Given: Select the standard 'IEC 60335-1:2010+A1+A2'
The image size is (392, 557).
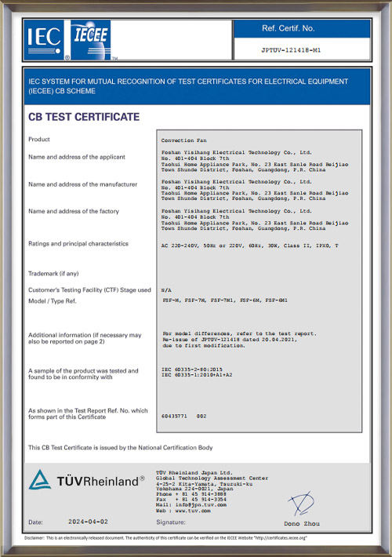Looking at the screenshot, I should click(x=197, y=375).
